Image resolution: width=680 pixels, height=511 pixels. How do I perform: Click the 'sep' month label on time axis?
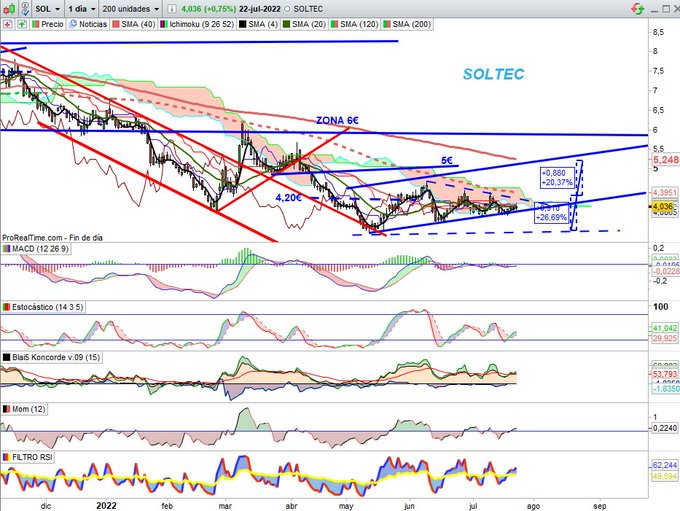[600, 506]
